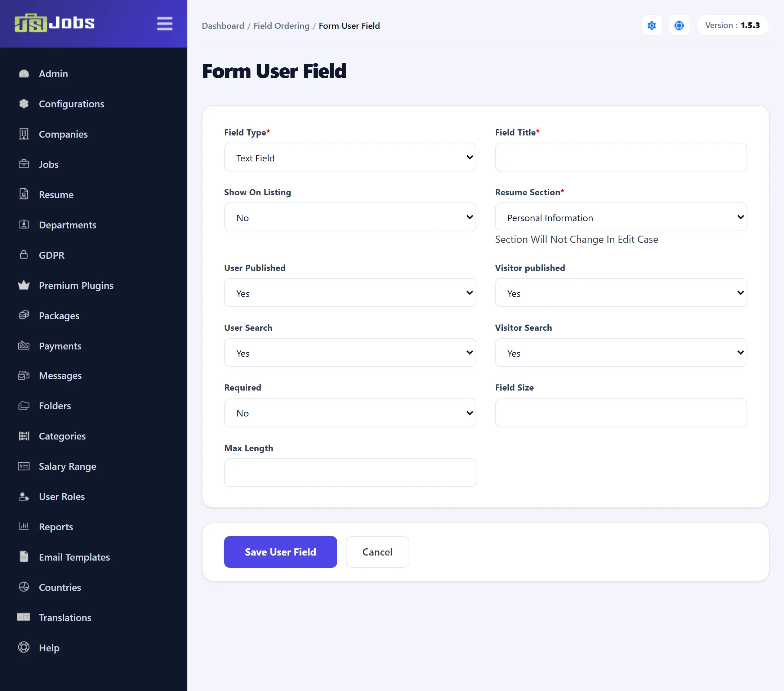Focus the Field Title input
Image resolution: width=784 pixels, height=691 pixels.
pos(620,157)
